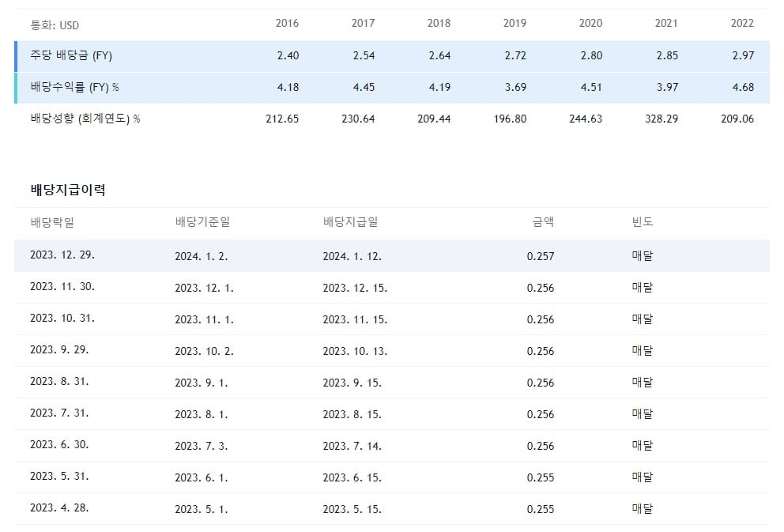Select ex-dividend date 2023. 7. 31.
This screenshot has width=784, height=532.
[x=59, y=413]
